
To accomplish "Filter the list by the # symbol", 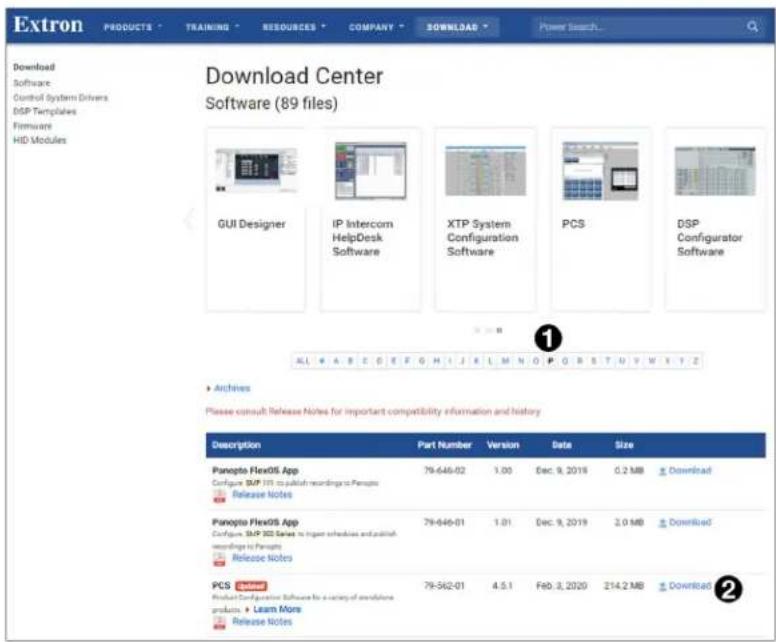I will click(x=322, y=361).
